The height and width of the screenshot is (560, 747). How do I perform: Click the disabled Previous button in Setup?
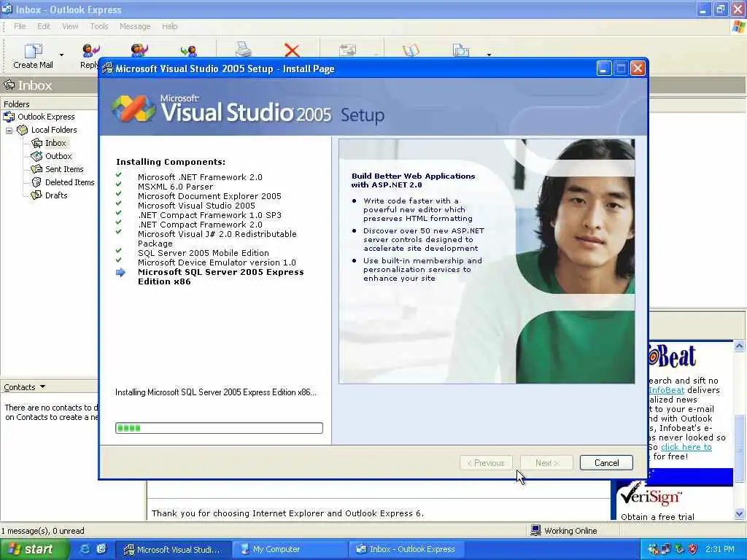[486, 463]
